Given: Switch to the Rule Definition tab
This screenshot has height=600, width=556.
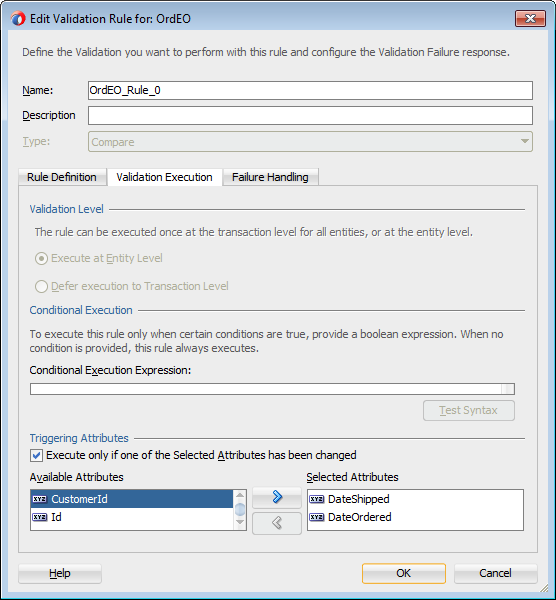Looking at the screenshot, I should pos(62,177).
